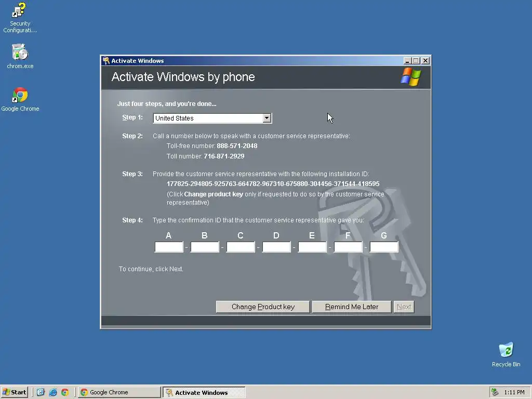Click the Windows flag logo in dialog header
Image resolution: width=532 pixels, height=399 pixels.
410,77
